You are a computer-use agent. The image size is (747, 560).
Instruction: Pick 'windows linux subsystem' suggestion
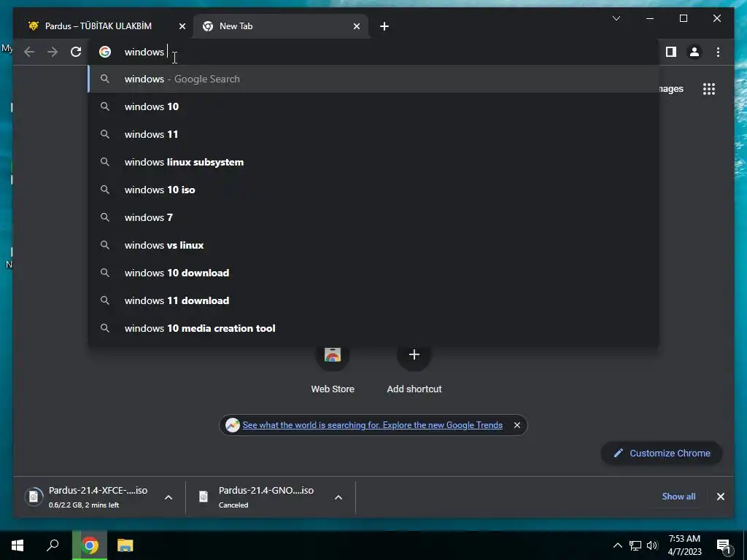point(374,162)
